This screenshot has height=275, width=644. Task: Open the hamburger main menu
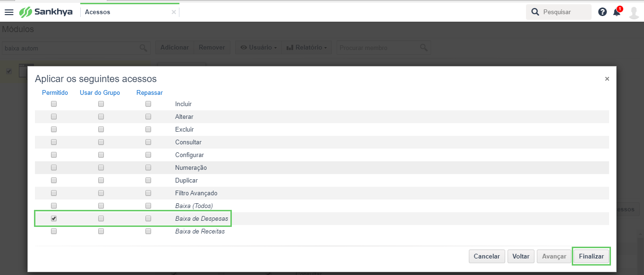(x=9, y=12)
